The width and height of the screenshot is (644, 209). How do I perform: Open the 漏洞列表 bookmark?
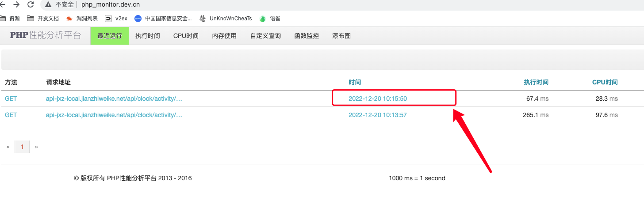tap(82, 19)
